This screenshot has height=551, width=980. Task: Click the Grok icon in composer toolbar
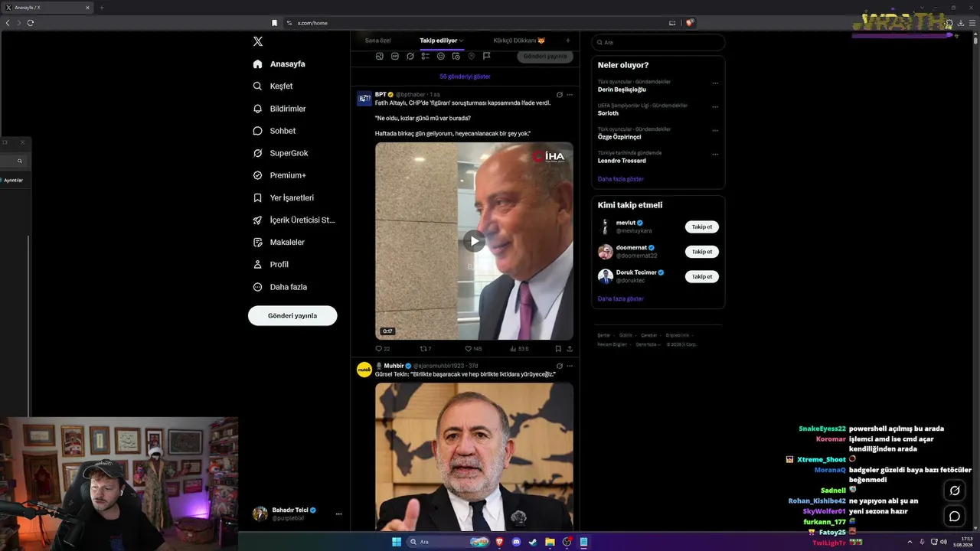410,56
